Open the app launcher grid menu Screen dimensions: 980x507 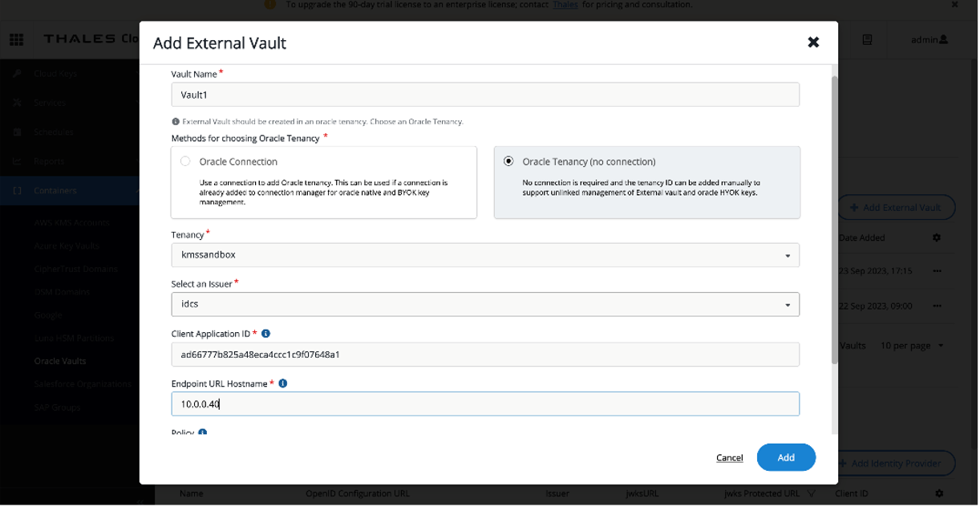pos(16,39)
